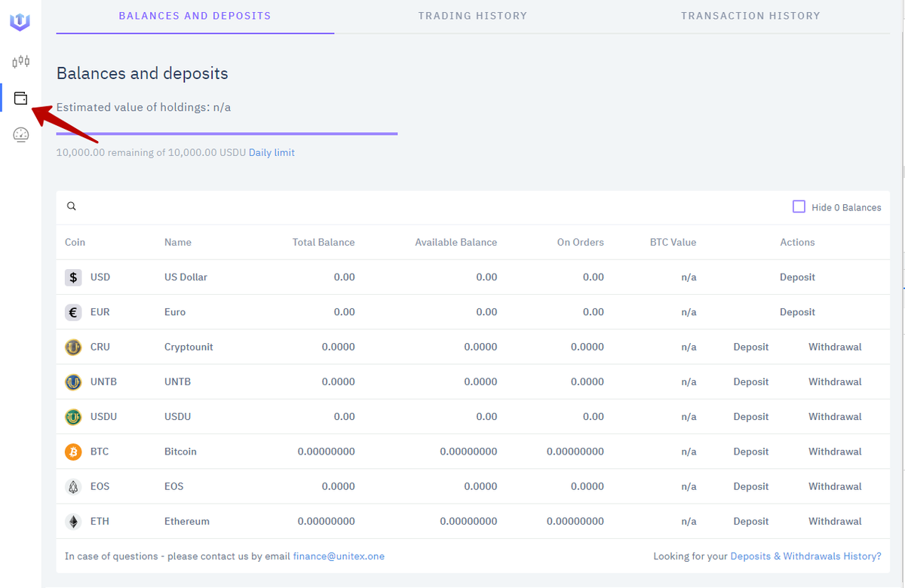Image resolution: width=905 pixels, height=588 pixels.
Task: Open the dashboard speedometer icon in the sidebar
Action: [x=20, y=134]
